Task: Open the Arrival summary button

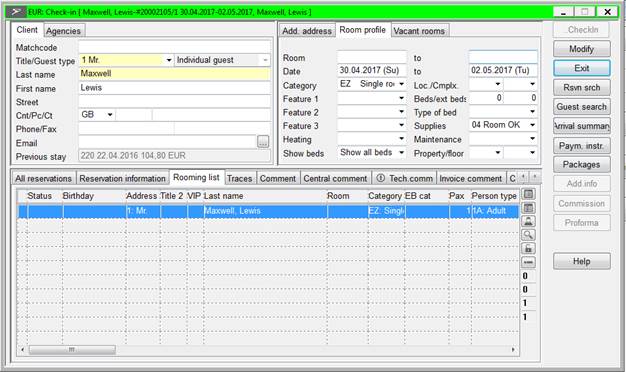Action: coord(582,126)
